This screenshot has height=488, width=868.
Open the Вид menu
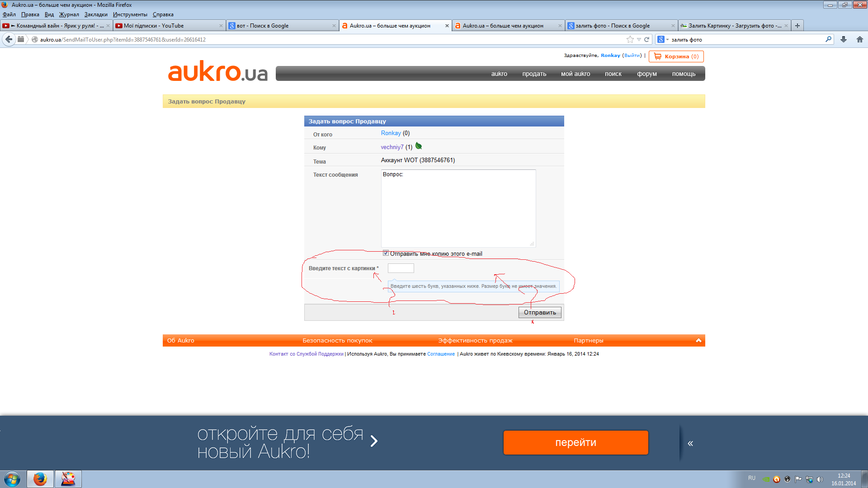(x=49, y=14)
